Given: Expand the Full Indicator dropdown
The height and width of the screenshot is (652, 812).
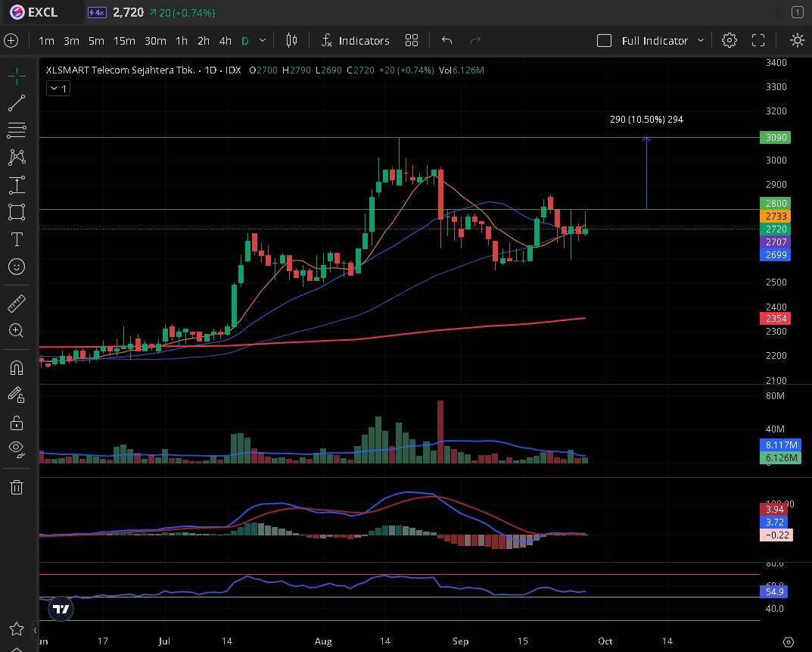Looking at the screenshot, I should click(701, 40).
